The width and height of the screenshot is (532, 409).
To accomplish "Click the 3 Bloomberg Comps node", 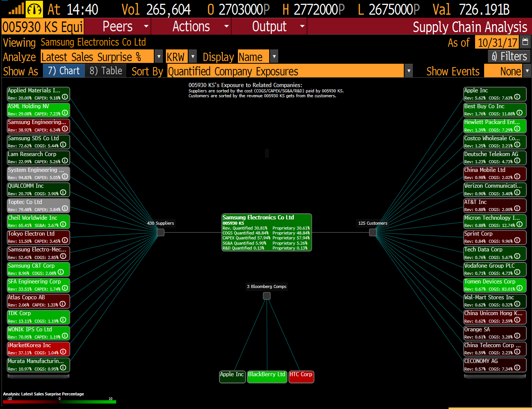I will click(x=267, y=296).
